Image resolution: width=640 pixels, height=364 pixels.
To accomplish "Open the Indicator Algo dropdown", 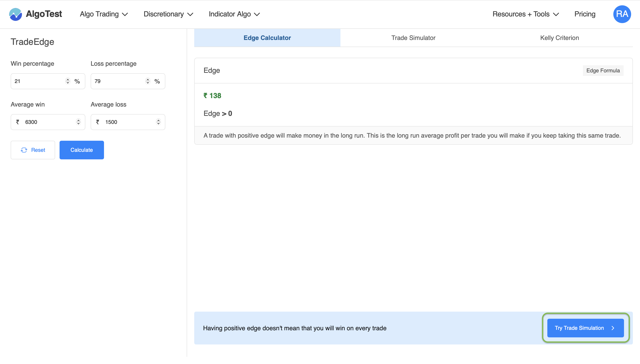I will tap(234, 14).
